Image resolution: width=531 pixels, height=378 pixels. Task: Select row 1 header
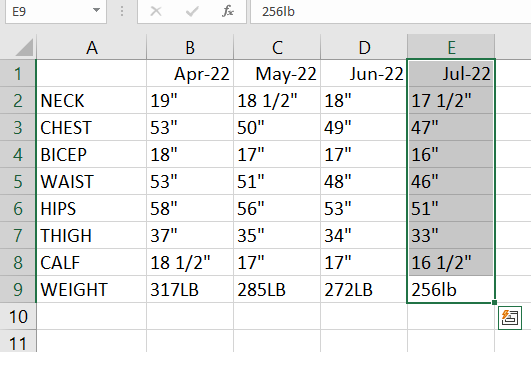click(x=18, y=73)
